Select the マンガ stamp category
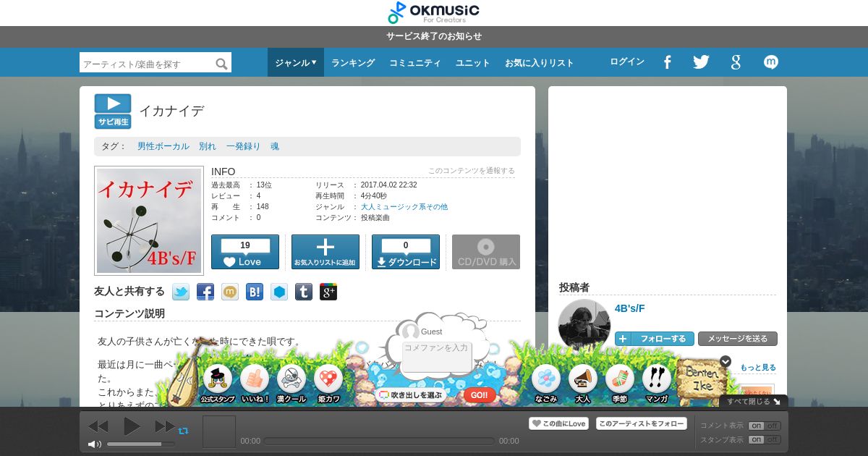The height and width of the screenshot is (456, 868). [657, 383]
